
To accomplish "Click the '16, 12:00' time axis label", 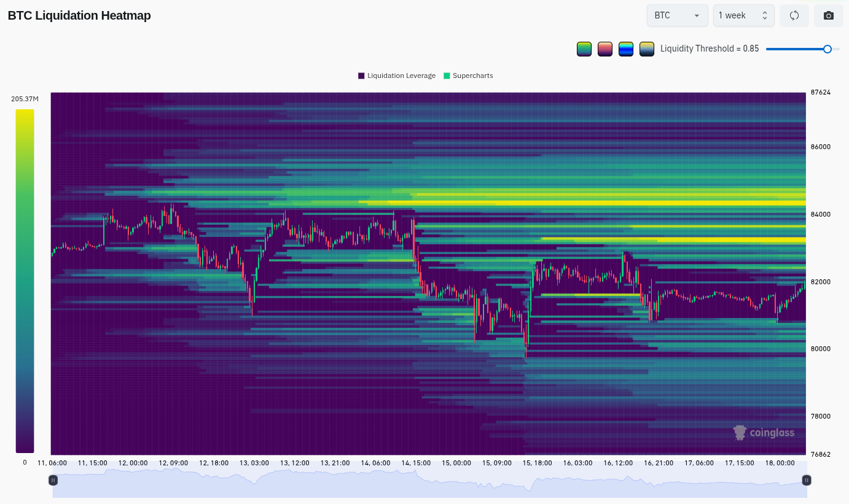I will tap(618, 463).
